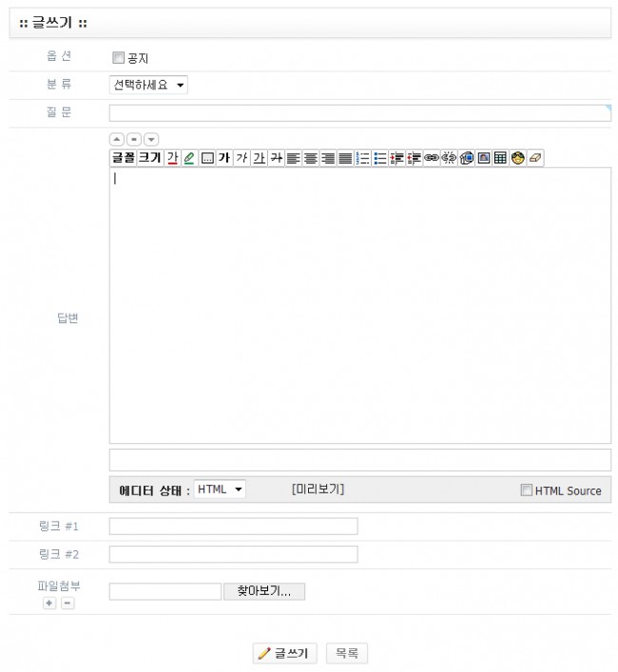Click the first indent icon
The width and height of the screenshot is (618, 672).
point(396,158)
